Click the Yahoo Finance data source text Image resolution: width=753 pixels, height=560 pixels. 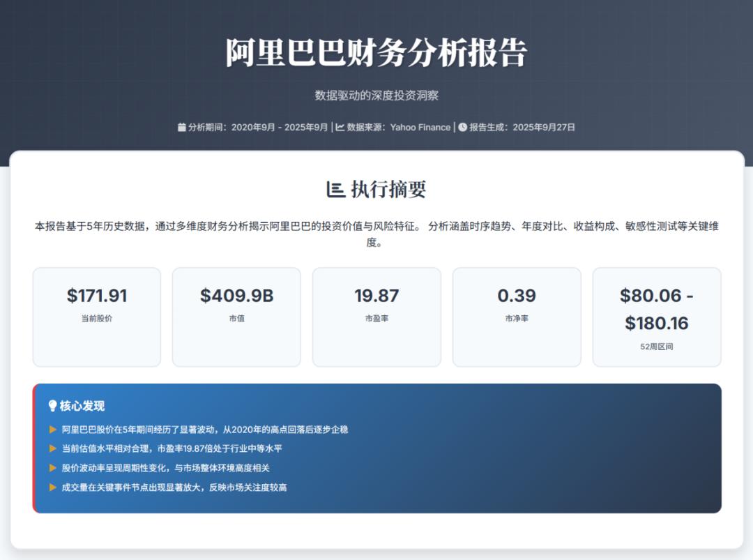coord(420,128)
